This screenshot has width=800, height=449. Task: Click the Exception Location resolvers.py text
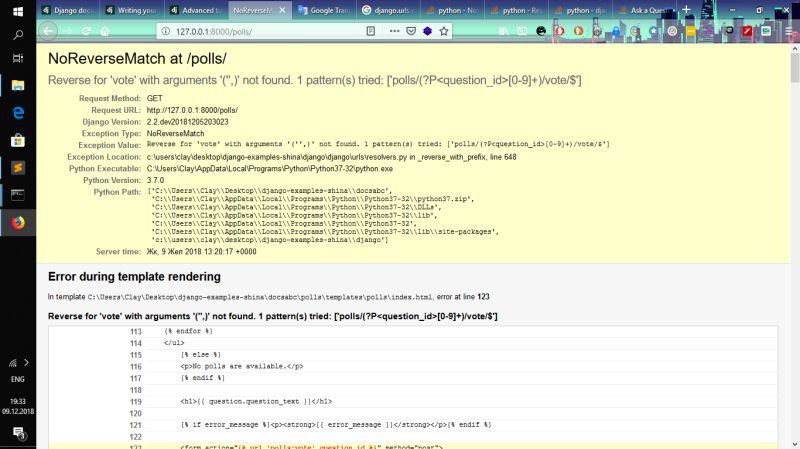[x=332, y=157]
